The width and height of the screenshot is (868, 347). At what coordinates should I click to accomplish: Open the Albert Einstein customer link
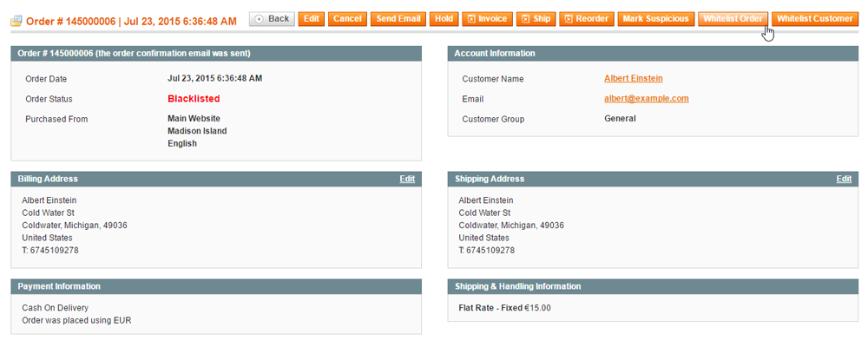tap(634, 79)
